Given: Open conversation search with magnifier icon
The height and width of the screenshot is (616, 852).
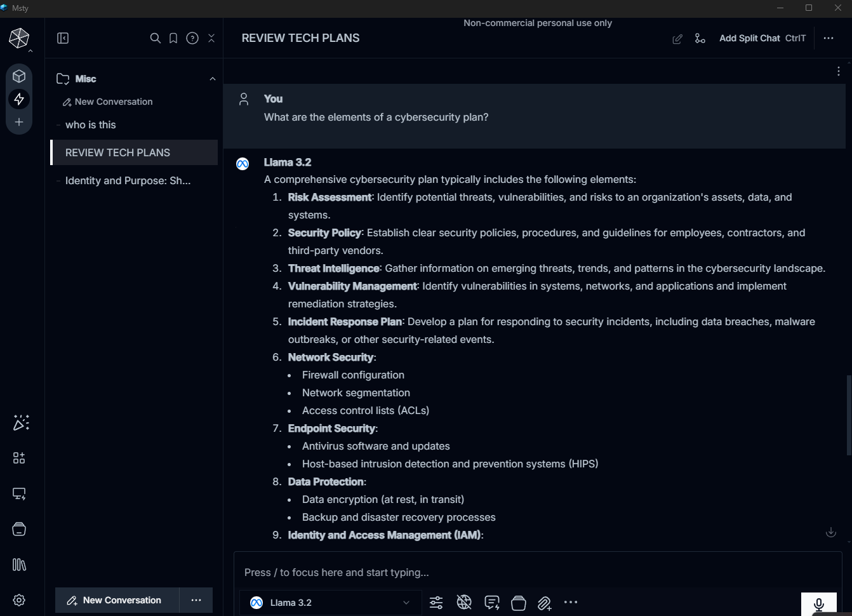Looking at the screenshot, I should (155, 38).
